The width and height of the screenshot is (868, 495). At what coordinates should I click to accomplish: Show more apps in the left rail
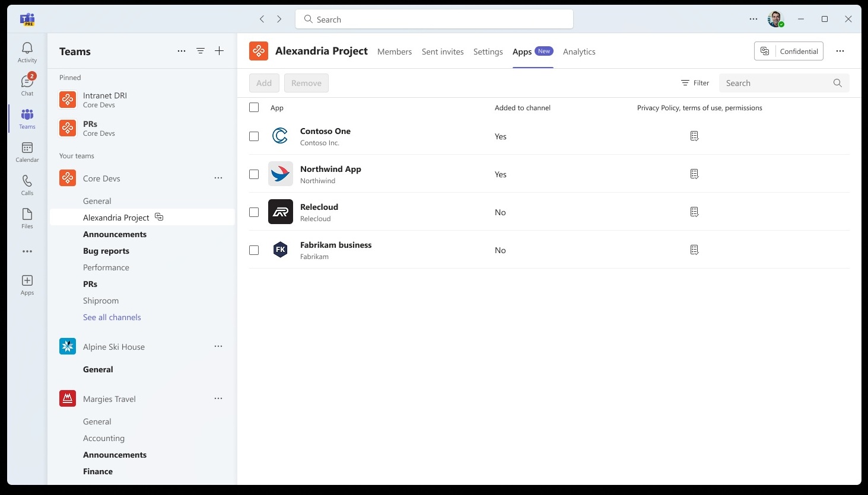coord(27,251)
